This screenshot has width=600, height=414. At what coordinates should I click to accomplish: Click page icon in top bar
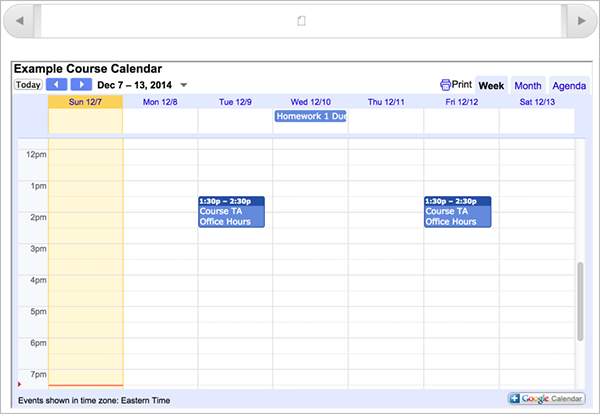pyautogui.click(x=301, y=21)
